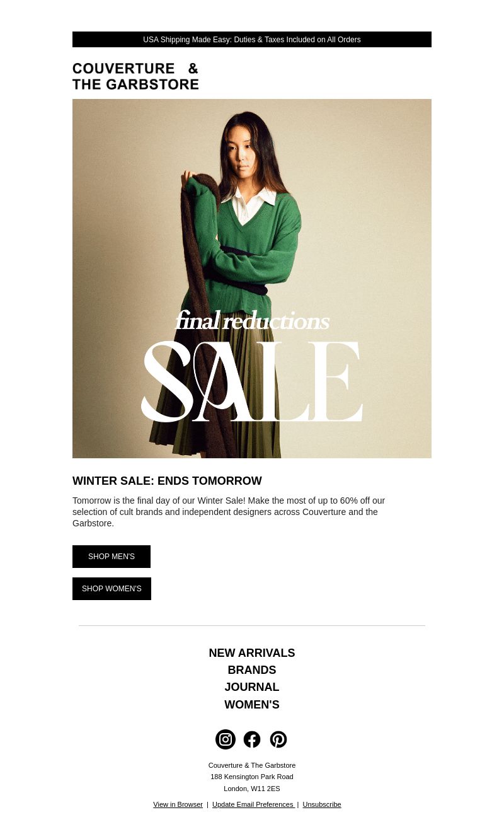
Task: Click the final reductions sale hero image
Action: pos(252,279)
